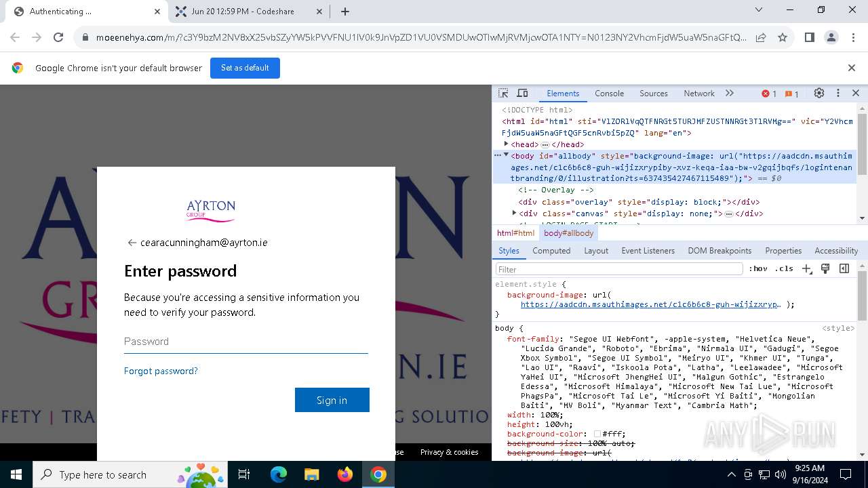Reload the page

click(x=58, y=38)
